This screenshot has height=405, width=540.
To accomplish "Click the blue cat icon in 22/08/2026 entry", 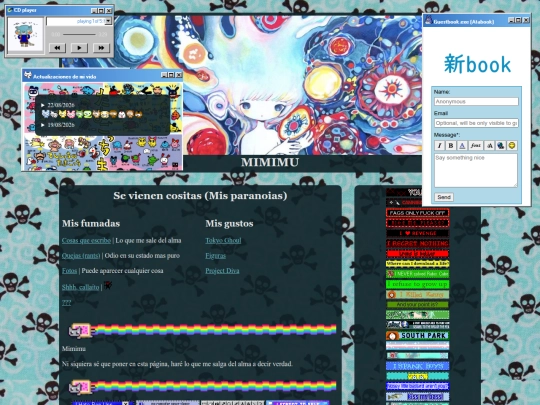I will 45,114.
